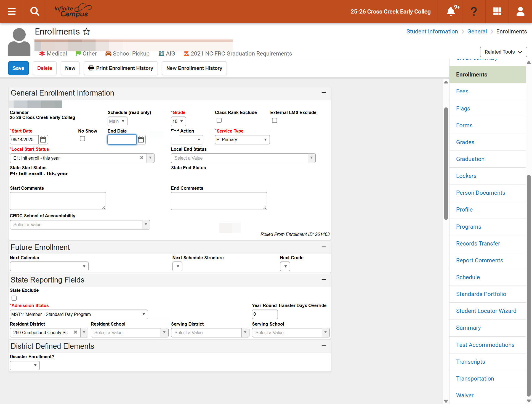Open the Admission Status dropdown
532x404 pixels.
(x=79, y=315)
